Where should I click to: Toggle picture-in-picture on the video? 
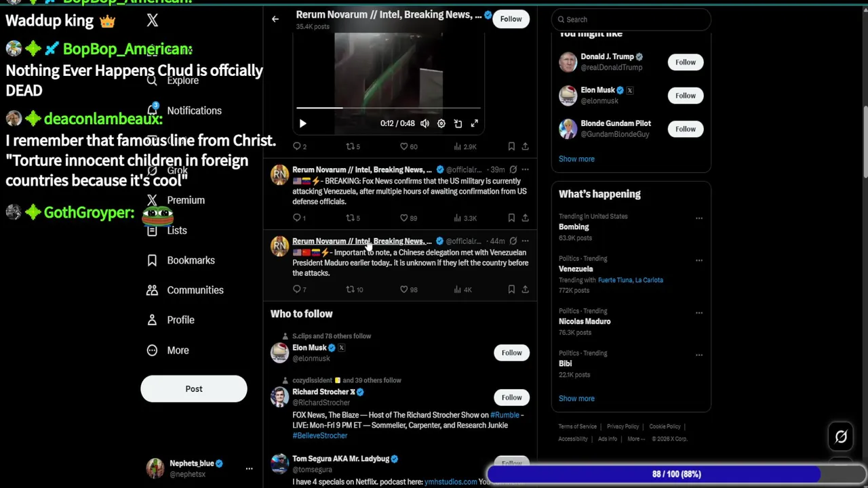pos(458,123)
